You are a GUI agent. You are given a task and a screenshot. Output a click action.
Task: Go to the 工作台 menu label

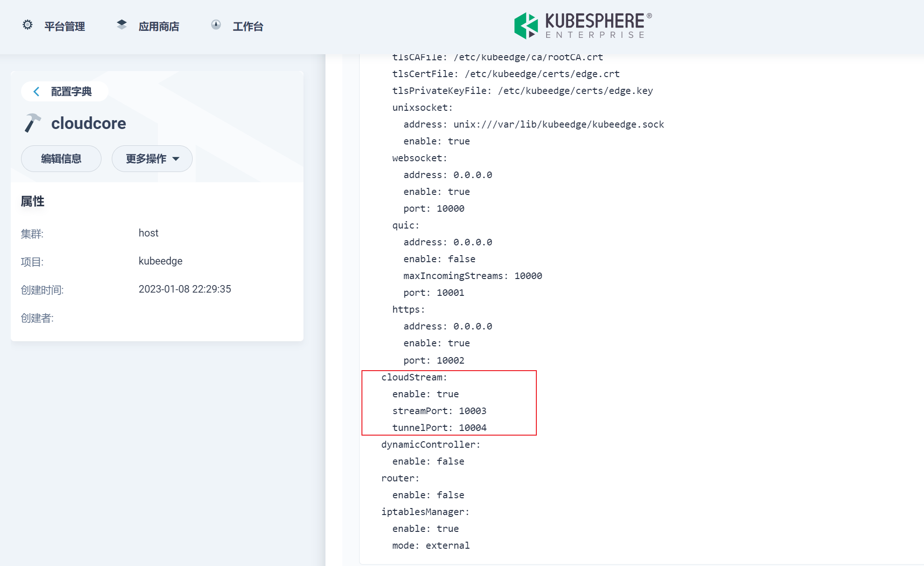click(248, 27)
